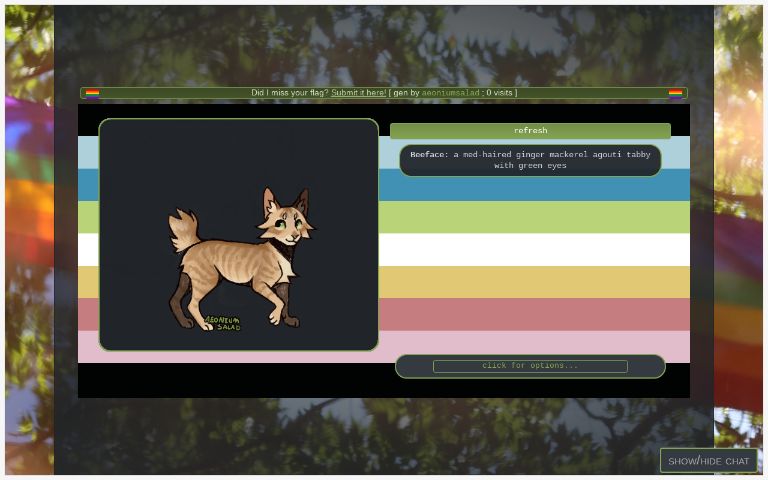Screen dimensions: 768x480
Task: Open the 'Submit it here!' link
Action: click(358, 93)
